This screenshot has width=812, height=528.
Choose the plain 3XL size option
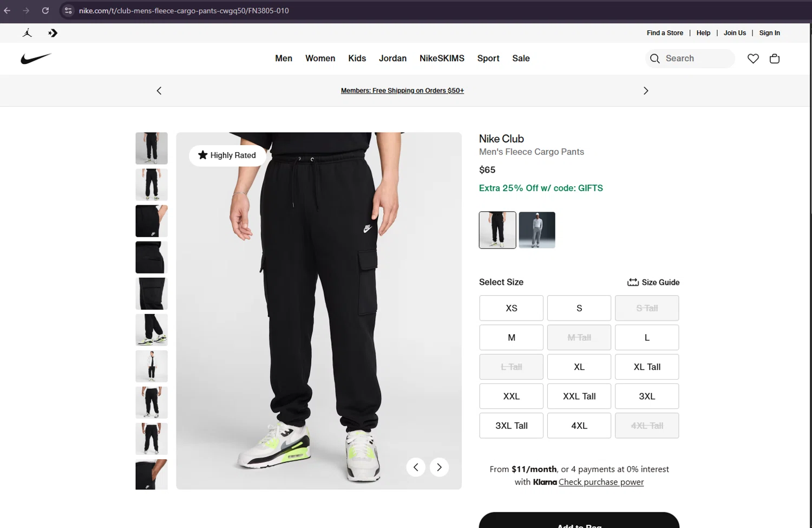[x=647, y=396]
